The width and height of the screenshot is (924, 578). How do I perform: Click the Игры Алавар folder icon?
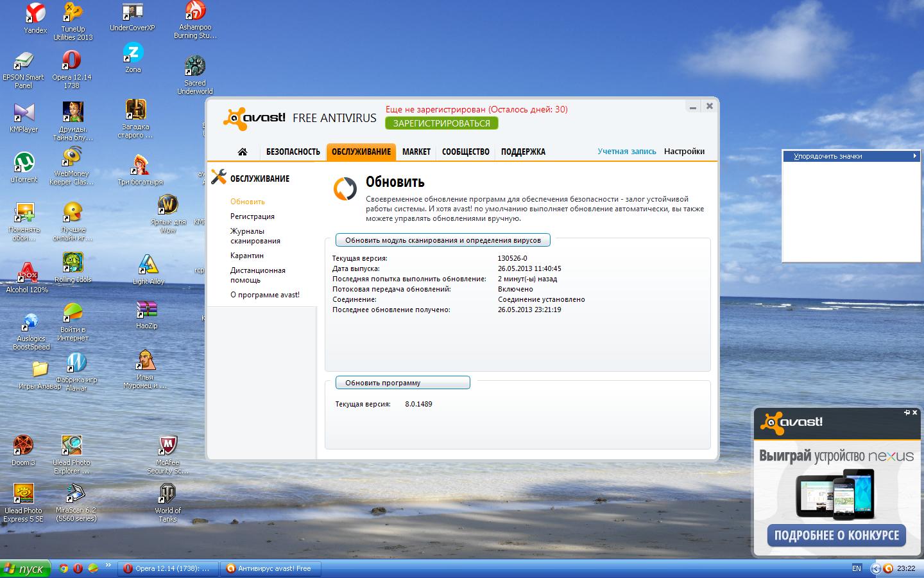pos(40,376)
